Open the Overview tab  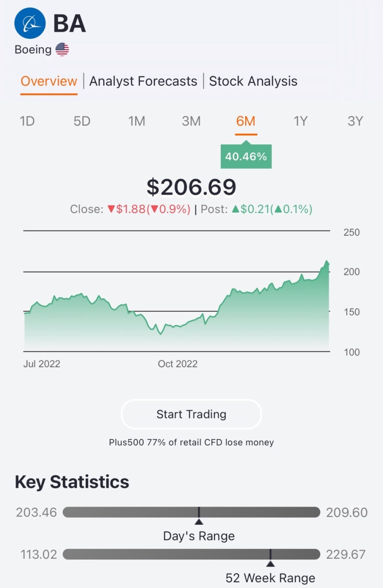(x=49, y=81)
